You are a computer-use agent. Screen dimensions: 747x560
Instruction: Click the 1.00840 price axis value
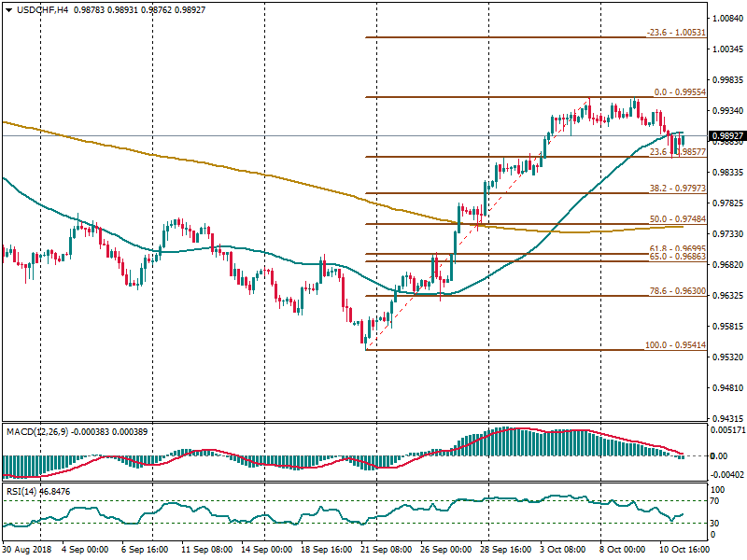point(728,19)
